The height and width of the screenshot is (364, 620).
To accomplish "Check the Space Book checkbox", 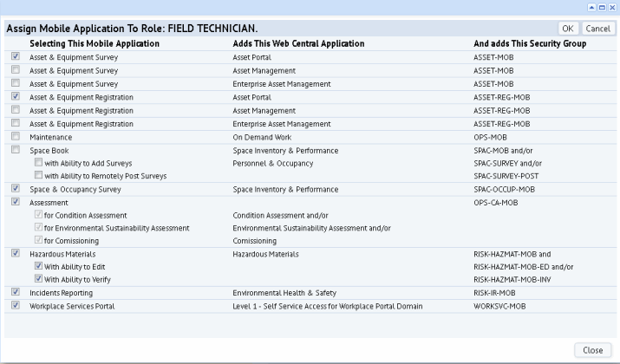I will [16, 150].
